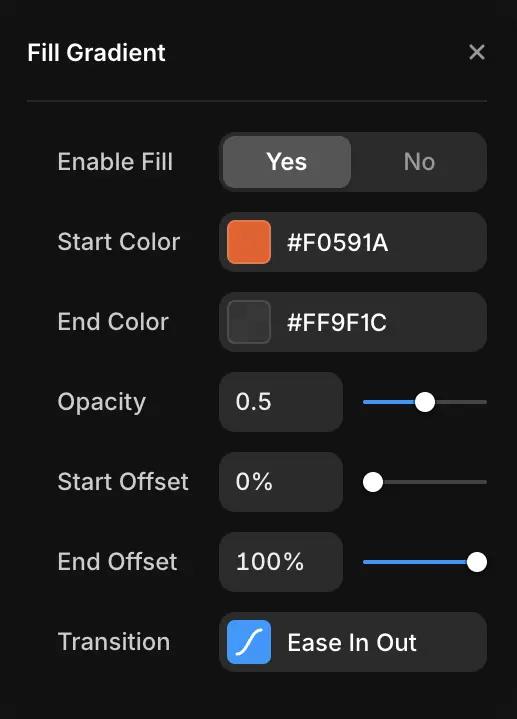Click the Transition label
The width and height of the screenshot is (517, 719).
(114, 642)
